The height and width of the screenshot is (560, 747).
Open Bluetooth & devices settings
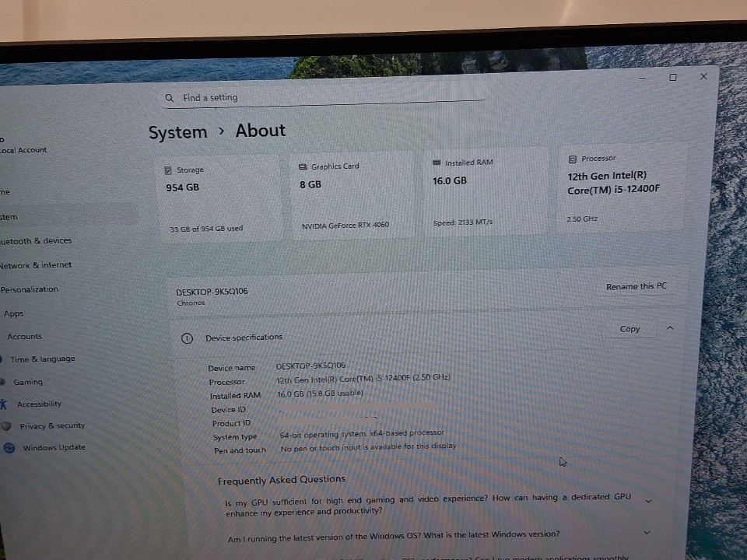pos(36,241)
